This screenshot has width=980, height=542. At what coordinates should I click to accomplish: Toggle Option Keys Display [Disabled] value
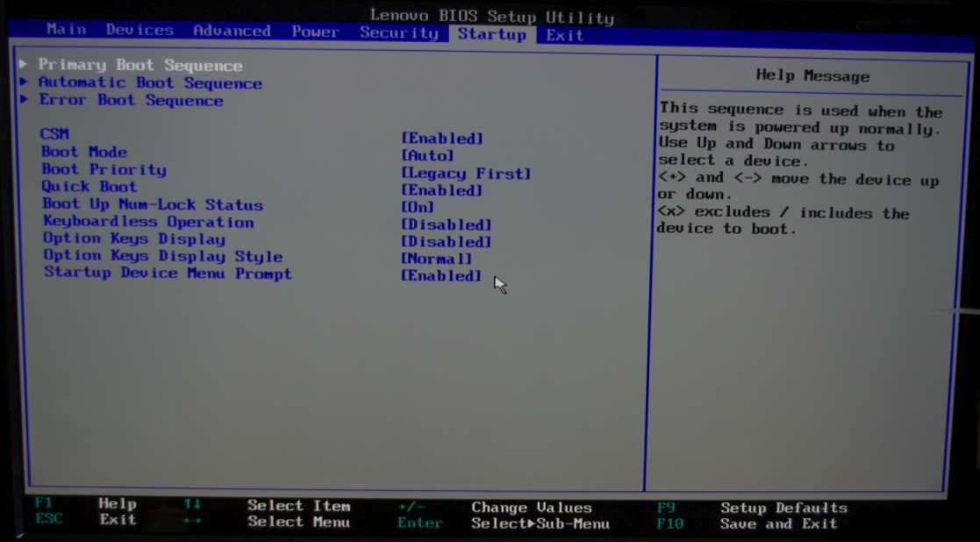pos(447,242)
